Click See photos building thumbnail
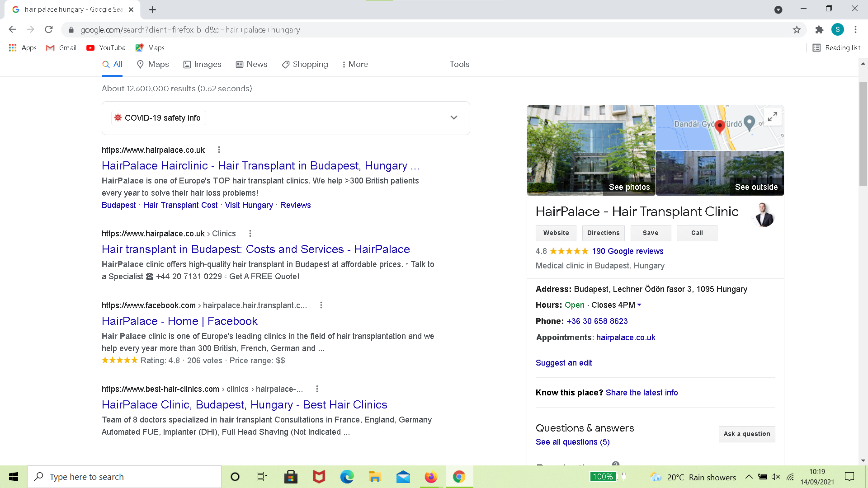868x488 pixels. point(591,150)
